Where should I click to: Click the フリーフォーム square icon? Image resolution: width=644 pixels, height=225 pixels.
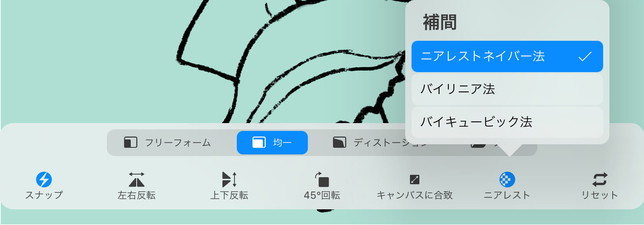130,142
